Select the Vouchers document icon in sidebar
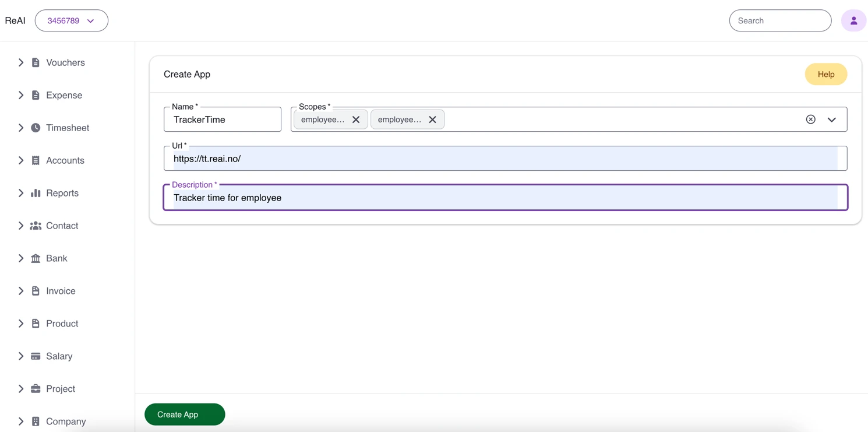Screen dimensions: 868x432 tap(36, 62)
